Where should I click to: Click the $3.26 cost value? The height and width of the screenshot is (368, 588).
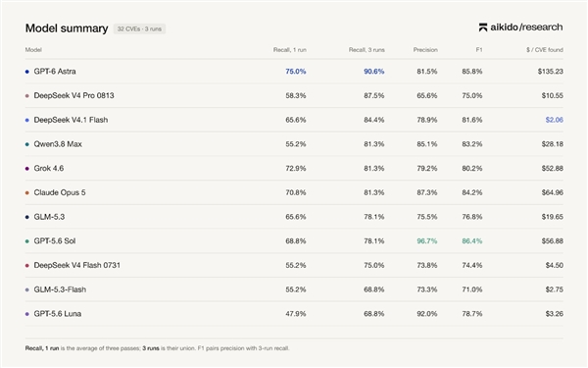[x=555, y=314]
